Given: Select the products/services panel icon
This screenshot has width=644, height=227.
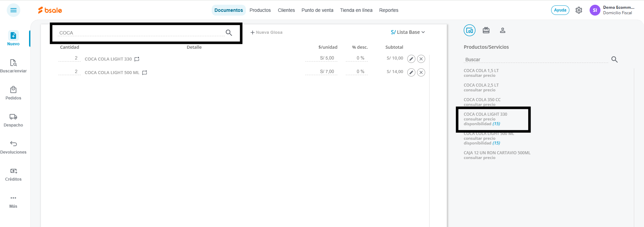Looking at the screenshot, I should tap(469, 30).
